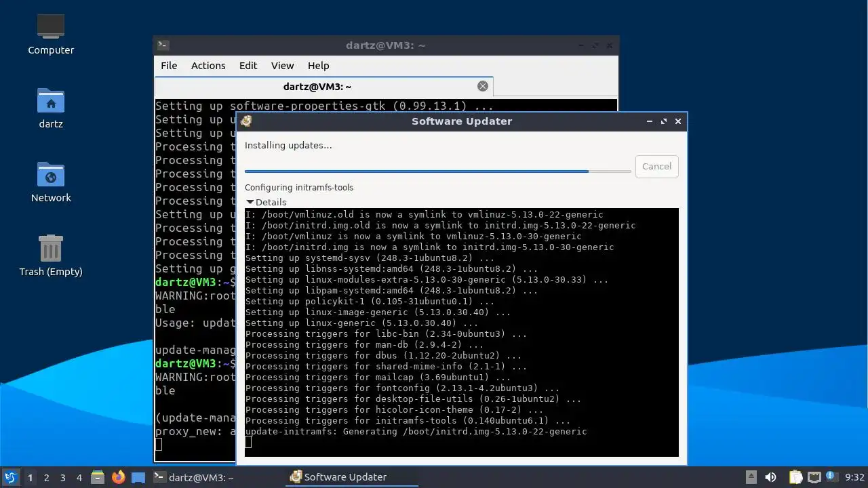Click 'Setting up linux-modules-extra' output line
Image resolution: width=868 pixels, height=488 pixels.
[427, 279]
